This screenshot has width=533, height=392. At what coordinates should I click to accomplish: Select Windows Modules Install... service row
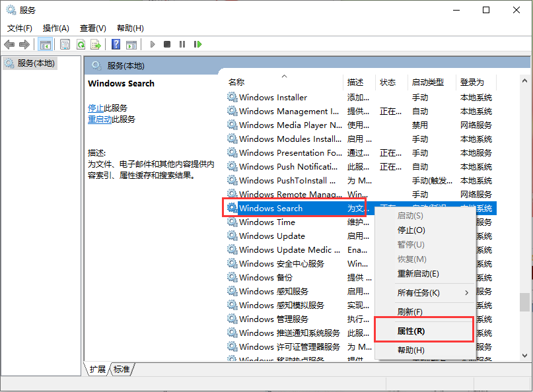pos(361,139)
